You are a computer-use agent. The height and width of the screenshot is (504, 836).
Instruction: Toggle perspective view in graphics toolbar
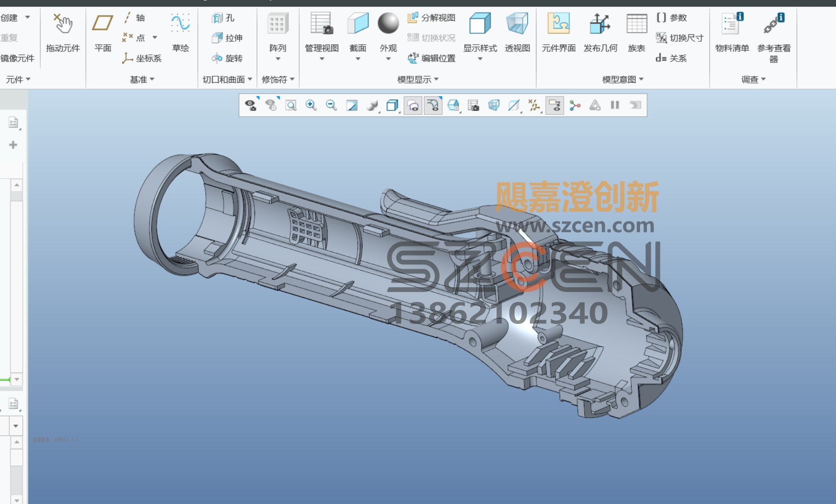494,105
